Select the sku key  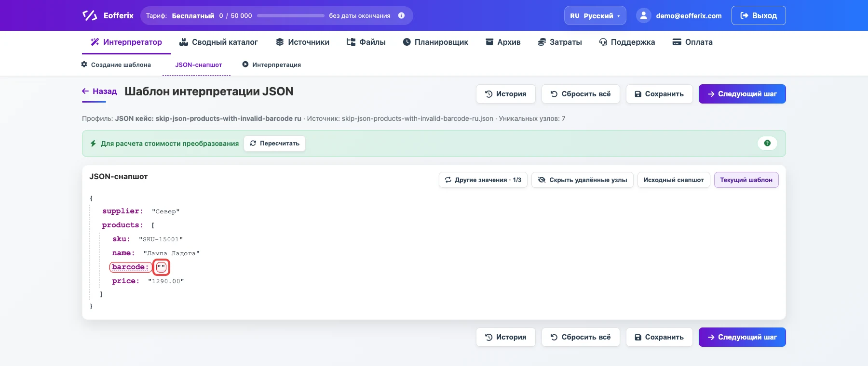[x=121, y=239]
